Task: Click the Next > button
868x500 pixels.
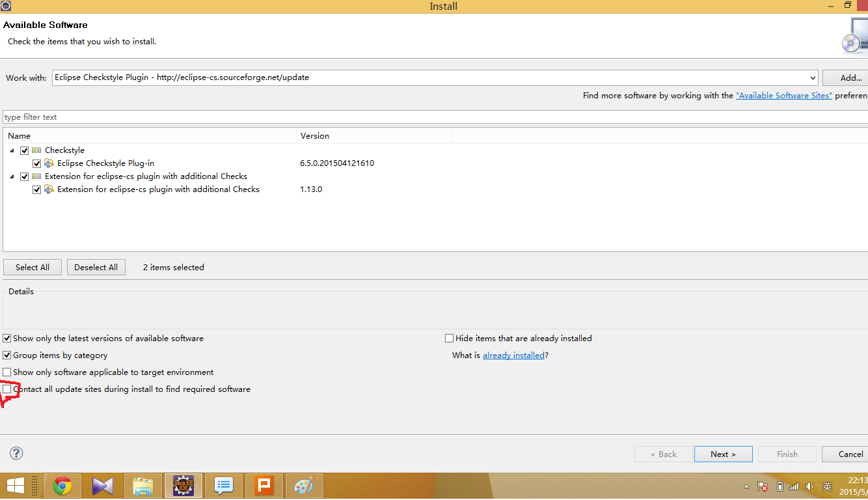Action: point(724,454)
